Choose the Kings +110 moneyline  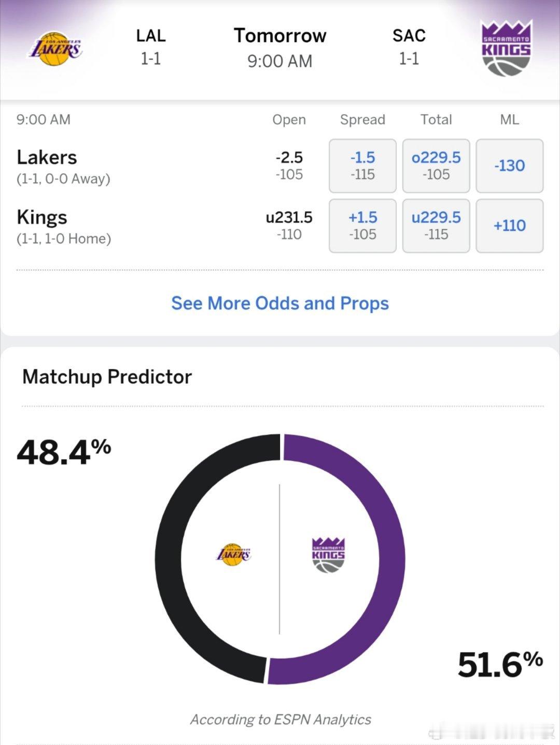click(x=509, y=226)
